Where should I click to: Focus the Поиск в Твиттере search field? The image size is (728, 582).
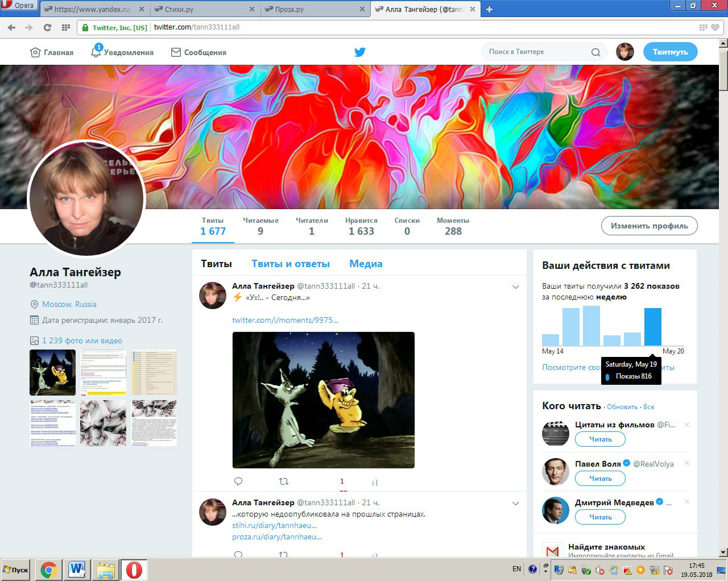pyautogui.click(x=535, y=52)
